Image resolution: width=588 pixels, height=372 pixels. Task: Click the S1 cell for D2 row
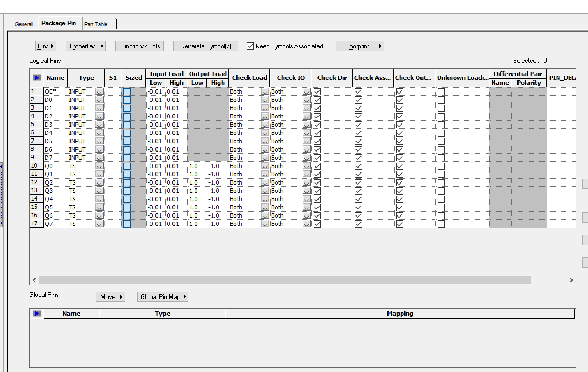click(x=112, y=116)
